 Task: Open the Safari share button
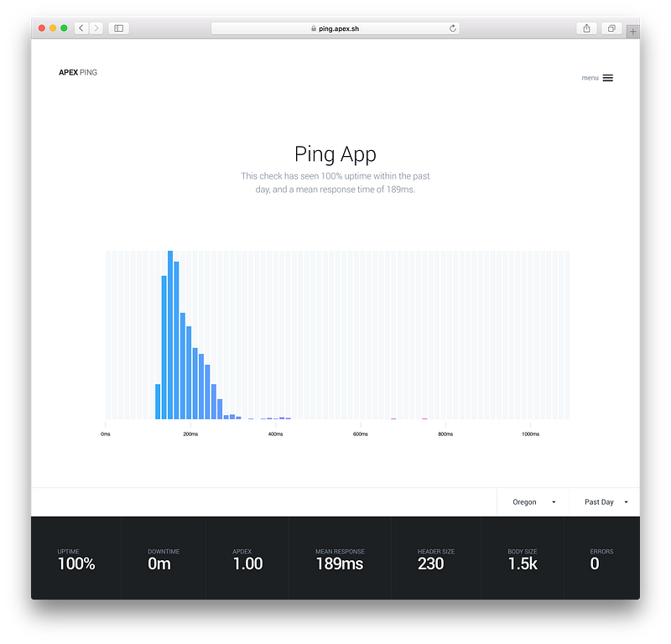coord(586,29)
